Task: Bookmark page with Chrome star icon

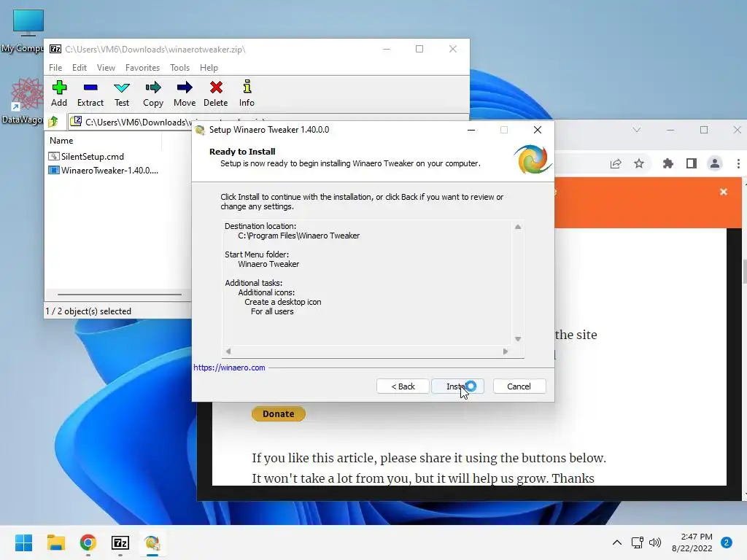Action: pyautogui.click(x=639, y=164)
